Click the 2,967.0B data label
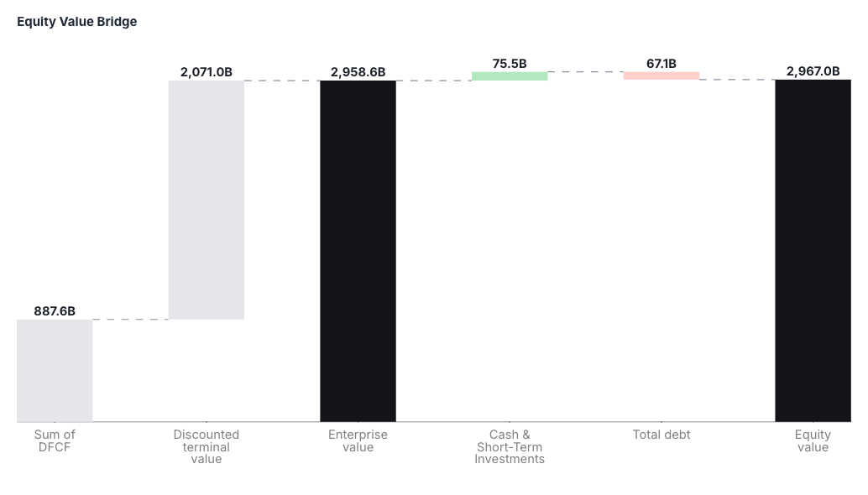 point(813,71)
